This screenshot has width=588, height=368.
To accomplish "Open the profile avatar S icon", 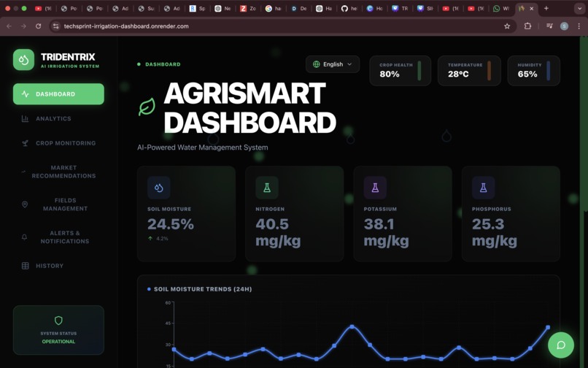I will pyautogui.click(x=564, y=26).
